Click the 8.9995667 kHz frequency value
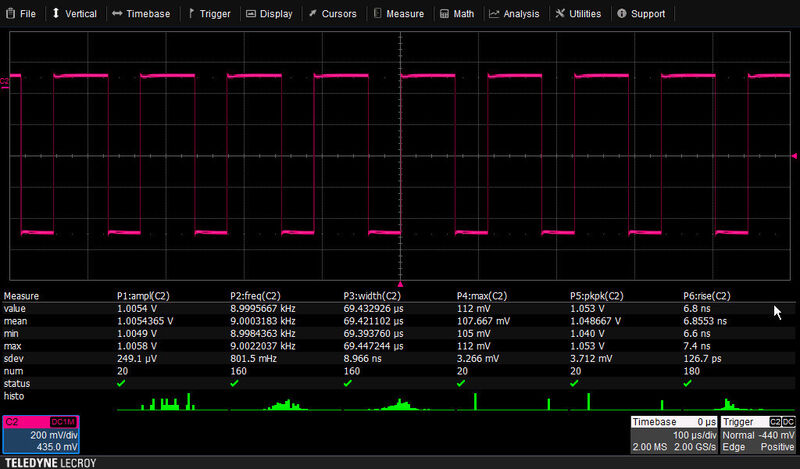This screenshot has height=469, width=800. pos(263,309)
